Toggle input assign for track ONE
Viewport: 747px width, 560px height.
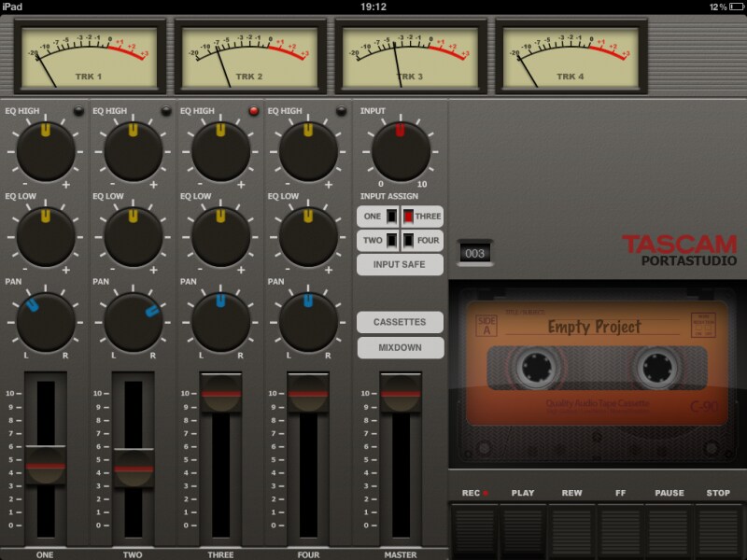point(378,216)
